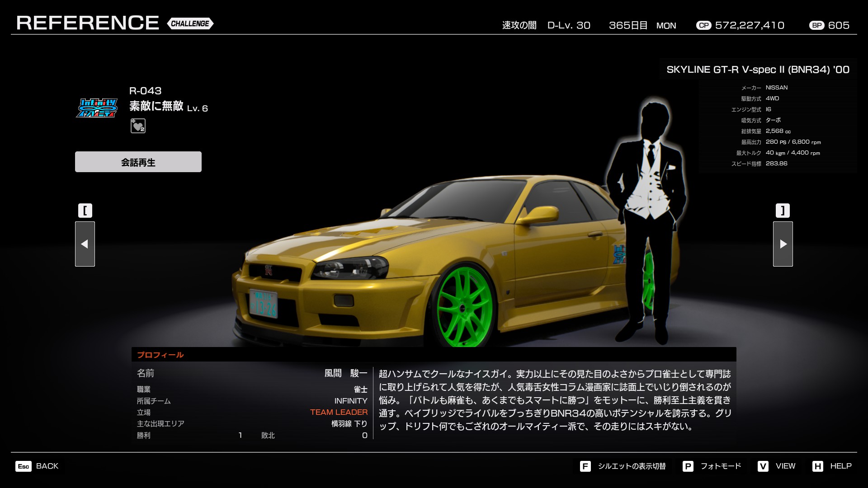The width and height of the screenshot is (868, 488).
Task: Click the P key icon for photo mode
Action: 688,466
